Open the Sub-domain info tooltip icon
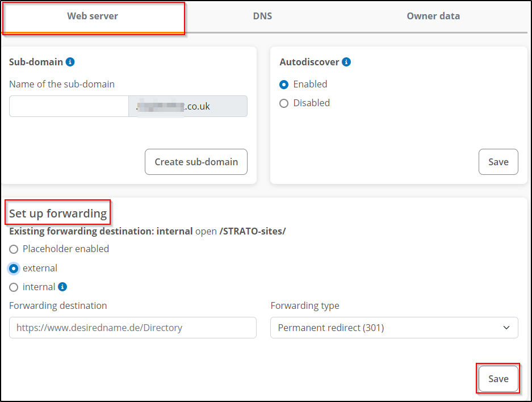Screen dimensions: 532x402 [x=70, y=62]
